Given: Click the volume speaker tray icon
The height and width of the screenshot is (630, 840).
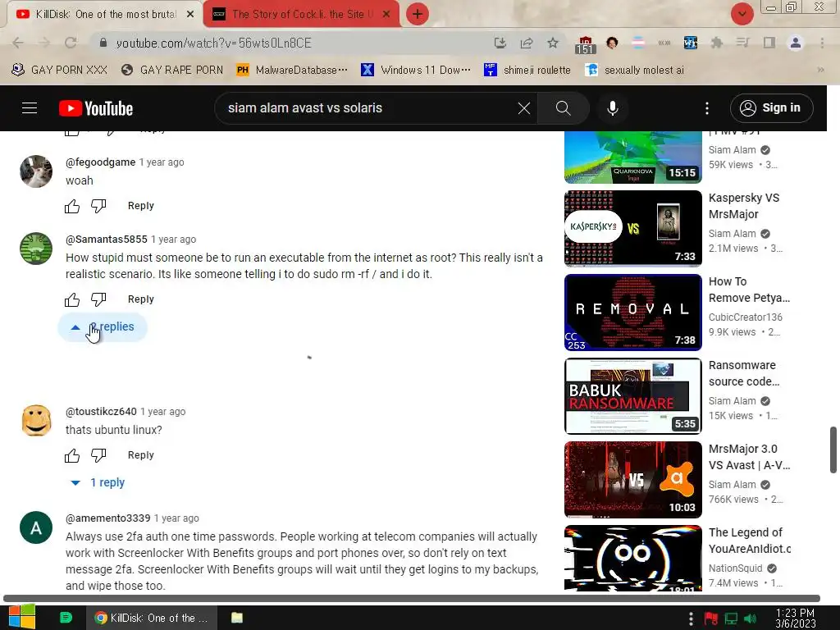Looking at the screenshot, I should [x=751, y=619].
